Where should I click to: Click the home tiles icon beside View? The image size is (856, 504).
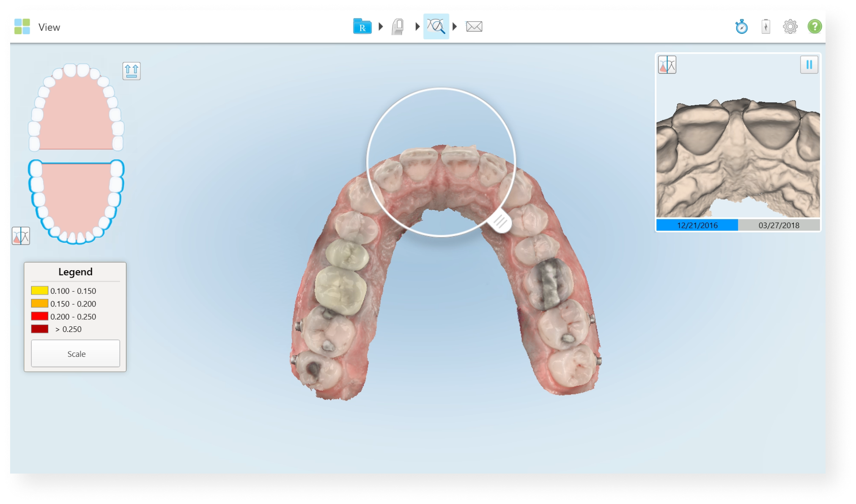pyautogui.click(x=22, y=27)
